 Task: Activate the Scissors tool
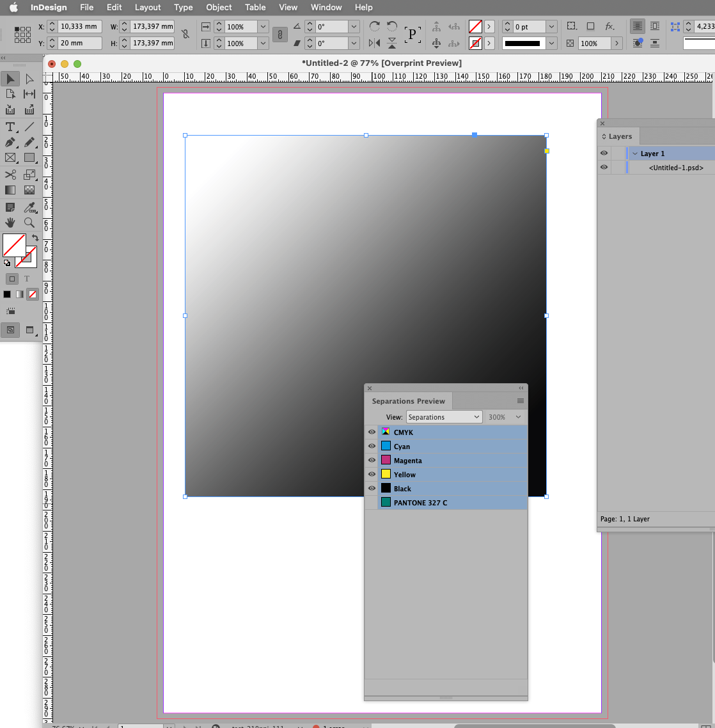click(10, 174)
